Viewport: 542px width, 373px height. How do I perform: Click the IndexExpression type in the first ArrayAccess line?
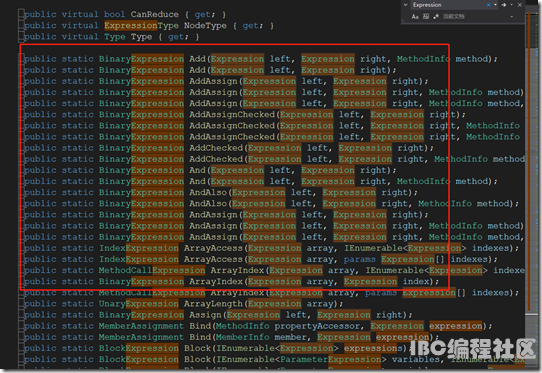tap(139, 248)
